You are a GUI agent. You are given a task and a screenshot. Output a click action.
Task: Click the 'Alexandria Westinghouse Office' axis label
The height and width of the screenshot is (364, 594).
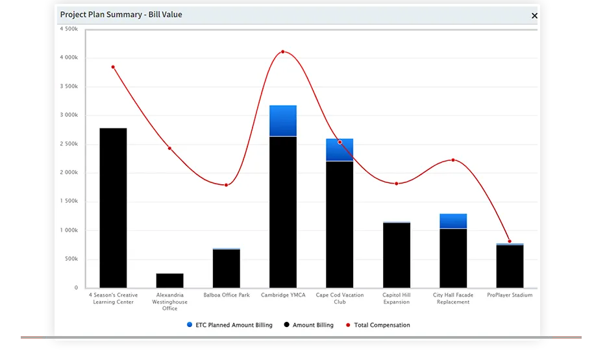(169, 302)
